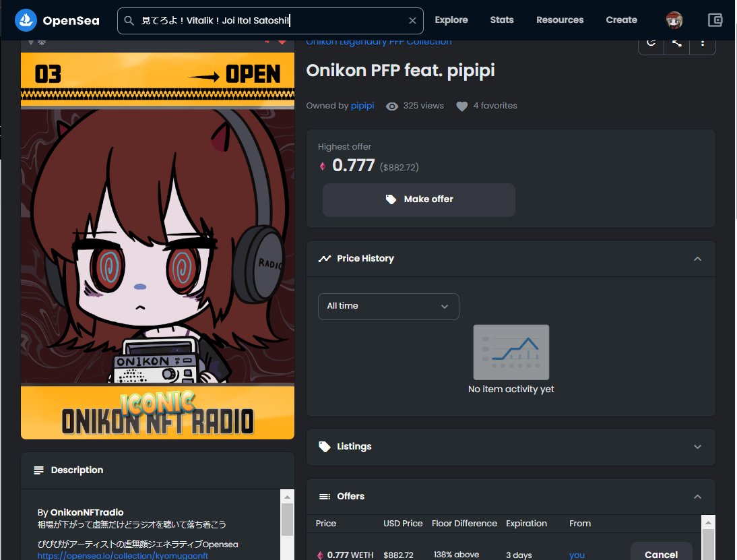737x560 pixels.
Task: Click the refresh metadata icon
Action: pos(651,43)
